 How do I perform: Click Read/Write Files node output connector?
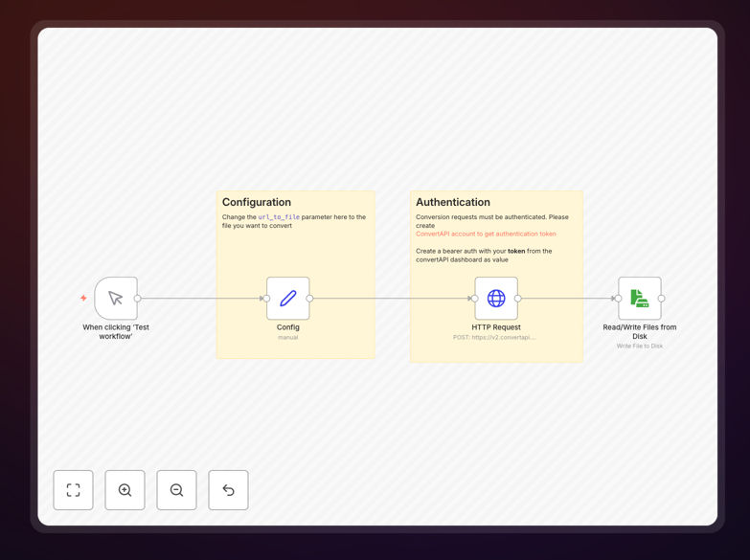coord(661,299)
